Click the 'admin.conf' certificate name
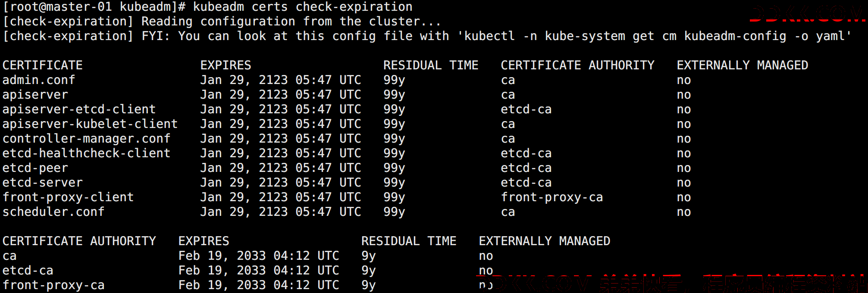Image resolution: width=868 pixels, height=293 pixels. (39, 80)
